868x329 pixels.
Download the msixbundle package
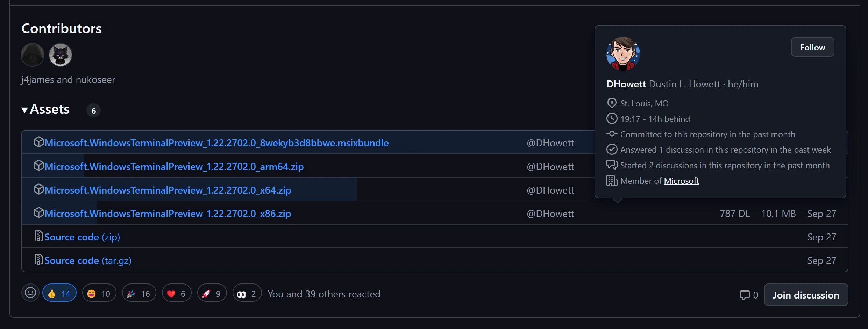(x=216, y=143)
